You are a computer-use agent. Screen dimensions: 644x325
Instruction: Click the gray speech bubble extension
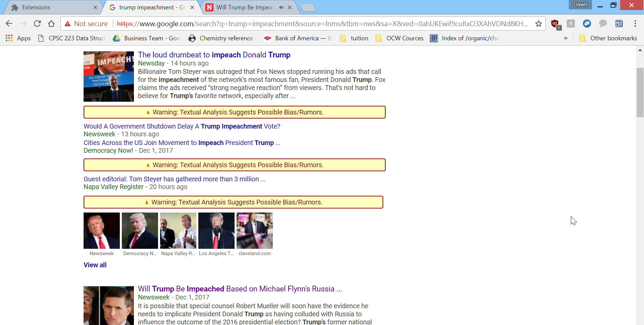(603, 24)
